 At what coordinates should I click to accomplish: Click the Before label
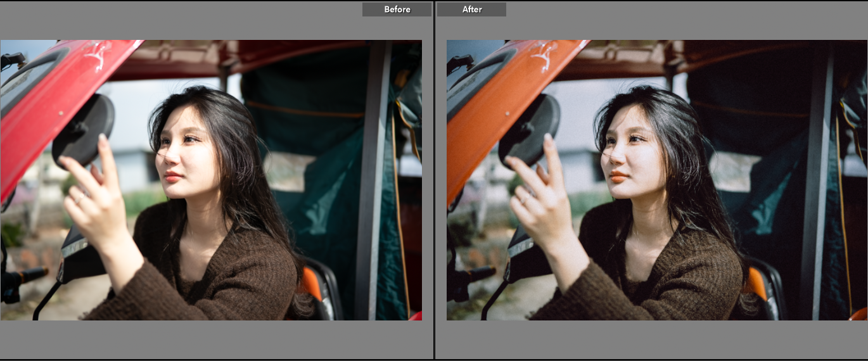tap(397, 9)
